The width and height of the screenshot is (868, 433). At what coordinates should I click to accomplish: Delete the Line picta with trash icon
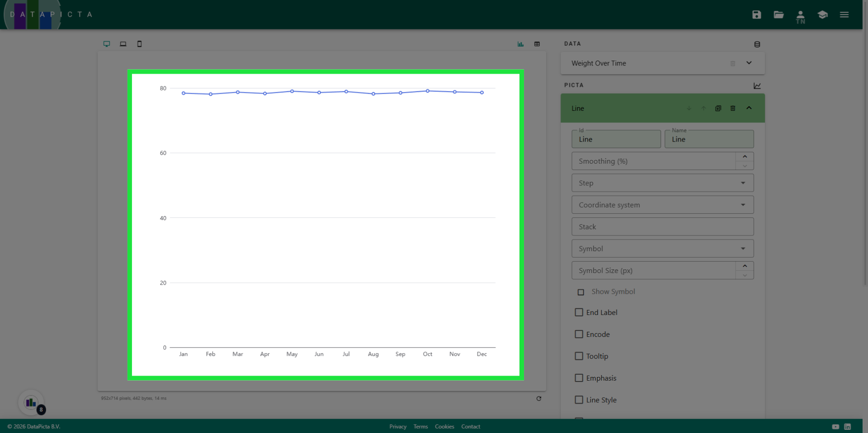tap(733, 108)
